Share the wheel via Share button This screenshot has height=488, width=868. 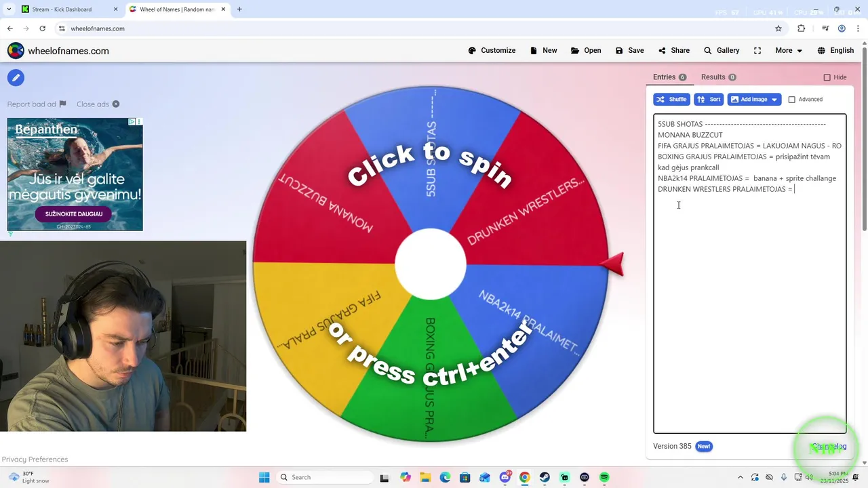pyautogui.click(x=673, y=51)
